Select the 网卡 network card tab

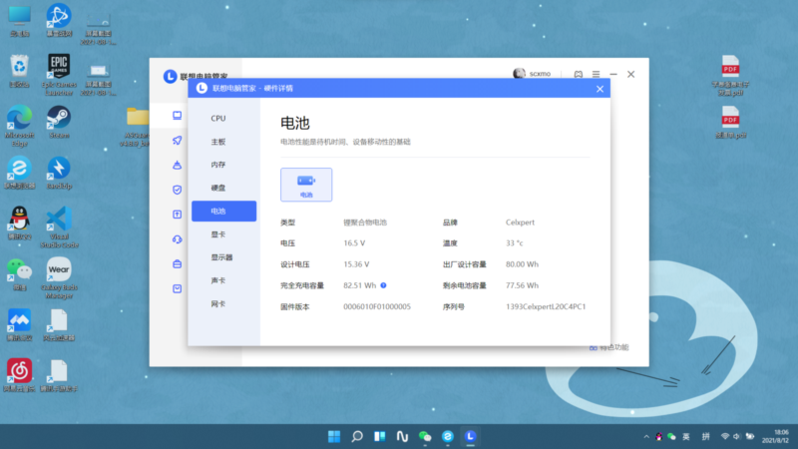tap(218, 303)
